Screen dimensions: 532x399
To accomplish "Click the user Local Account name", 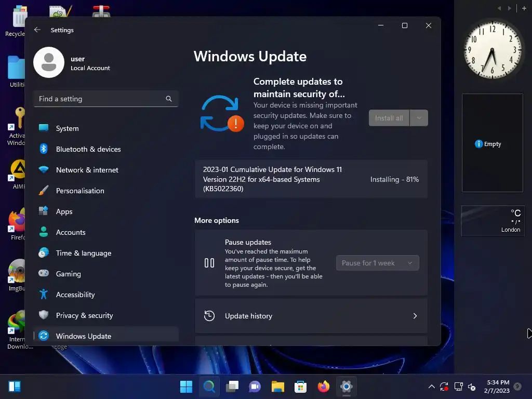I will coord(90,63).
